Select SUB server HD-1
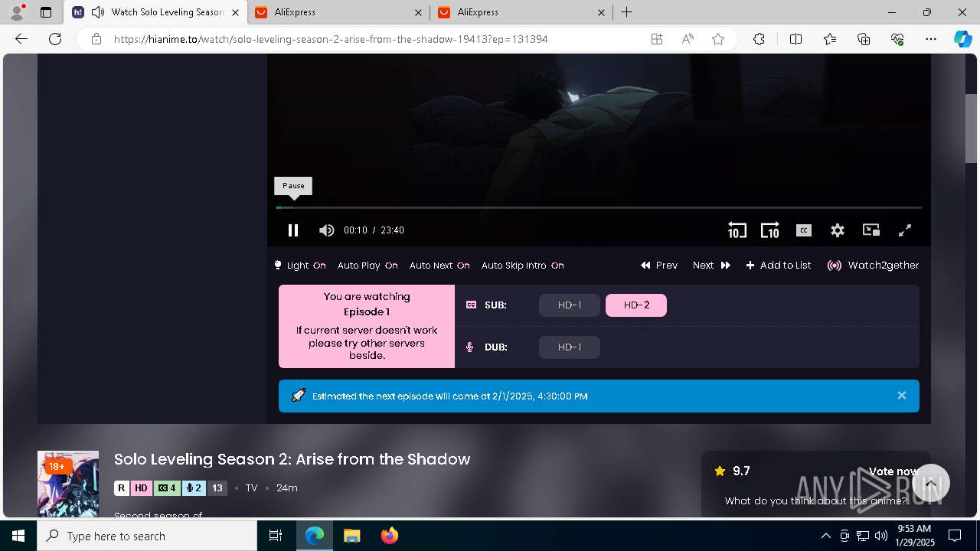980x551 pixels. [570, 305]
